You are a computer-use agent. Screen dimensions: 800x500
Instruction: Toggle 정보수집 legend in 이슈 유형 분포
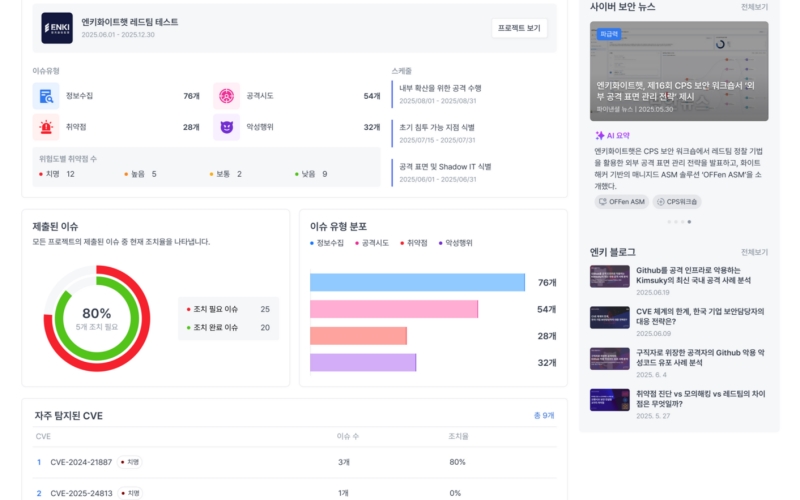(327, 243)
